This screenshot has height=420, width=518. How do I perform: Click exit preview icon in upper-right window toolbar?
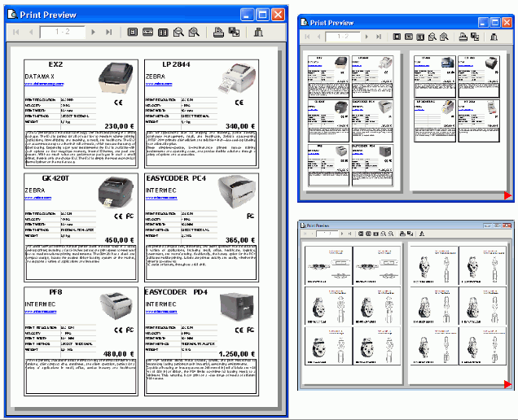[494, 37]
